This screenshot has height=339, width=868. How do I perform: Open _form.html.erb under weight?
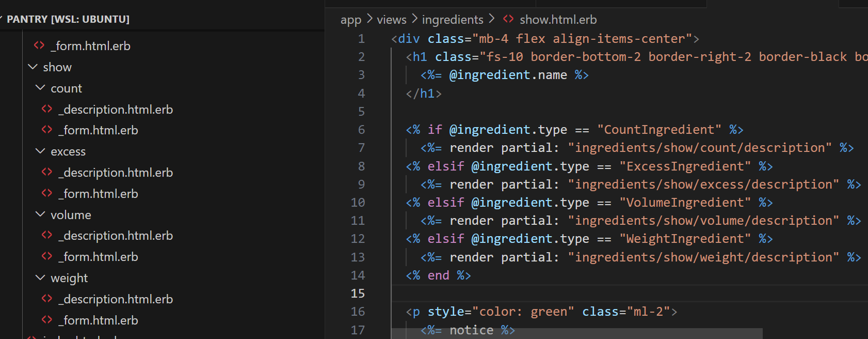(x=99, y=320)
